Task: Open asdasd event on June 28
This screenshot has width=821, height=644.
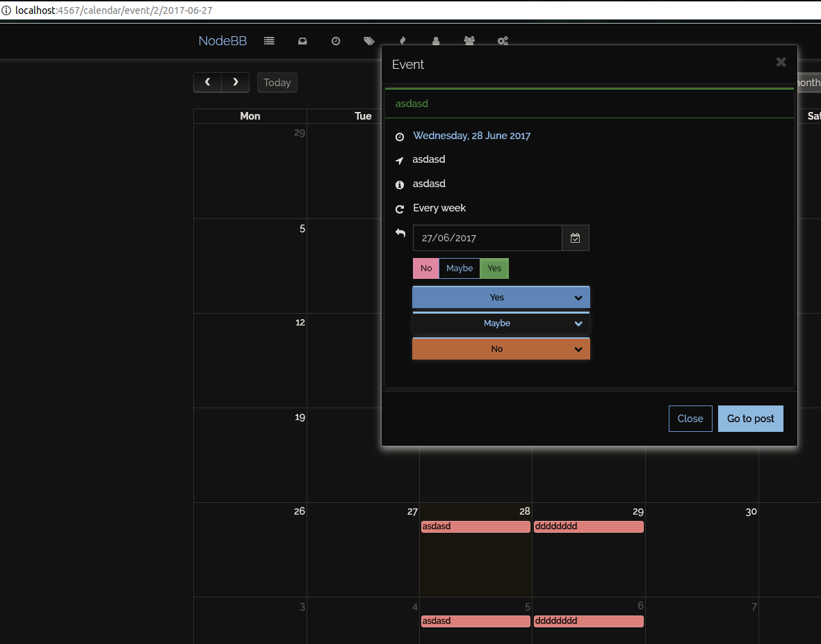Action: 475,526
